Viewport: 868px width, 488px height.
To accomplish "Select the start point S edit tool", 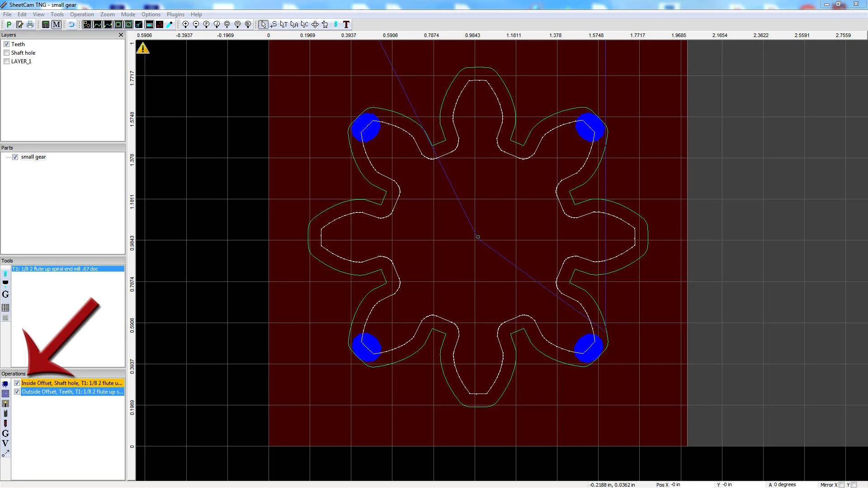I will point(274,24).
